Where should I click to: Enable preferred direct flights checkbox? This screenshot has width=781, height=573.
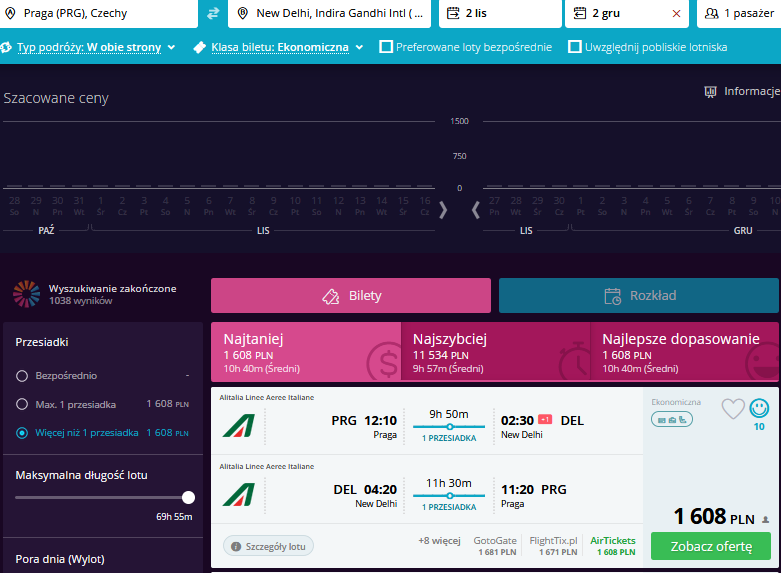tap(386, 47)
